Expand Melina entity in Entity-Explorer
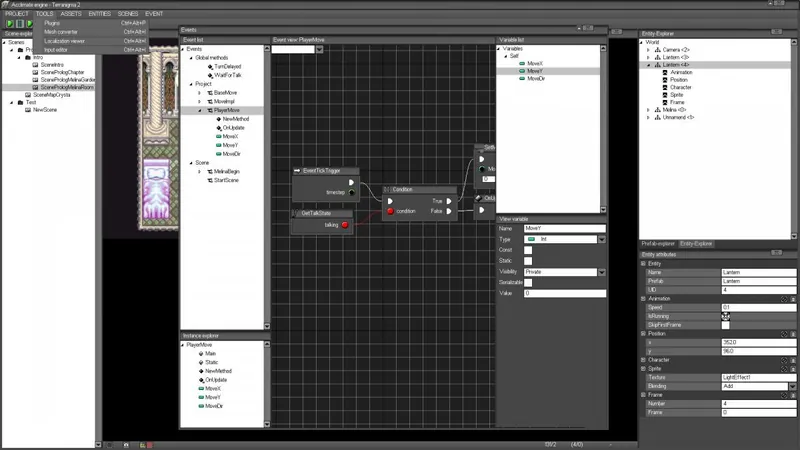The image size is (800, 450). pos(648,110)
